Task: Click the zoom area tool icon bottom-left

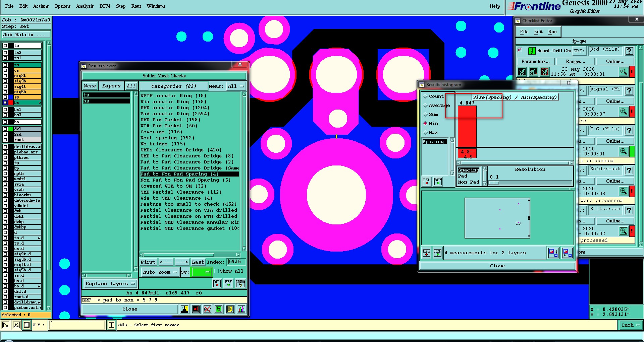Action: point(6,325)
